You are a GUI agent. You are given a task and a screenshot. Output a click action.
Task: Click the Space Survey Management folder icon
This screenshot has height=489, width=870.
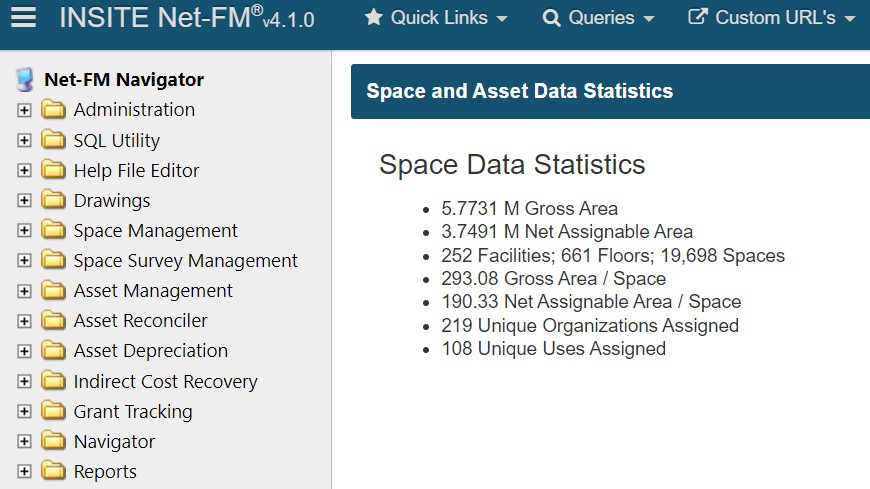[x=53, y=260]
